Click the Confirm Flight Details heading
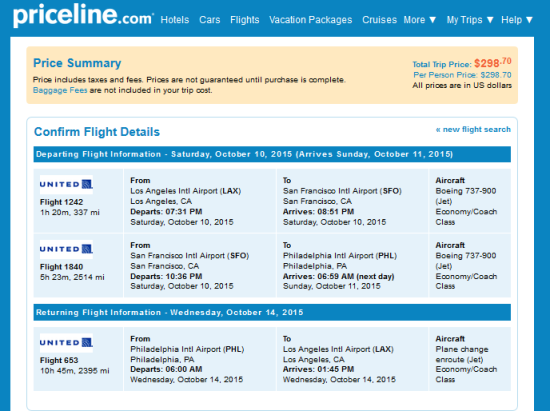 click(97, 132)
